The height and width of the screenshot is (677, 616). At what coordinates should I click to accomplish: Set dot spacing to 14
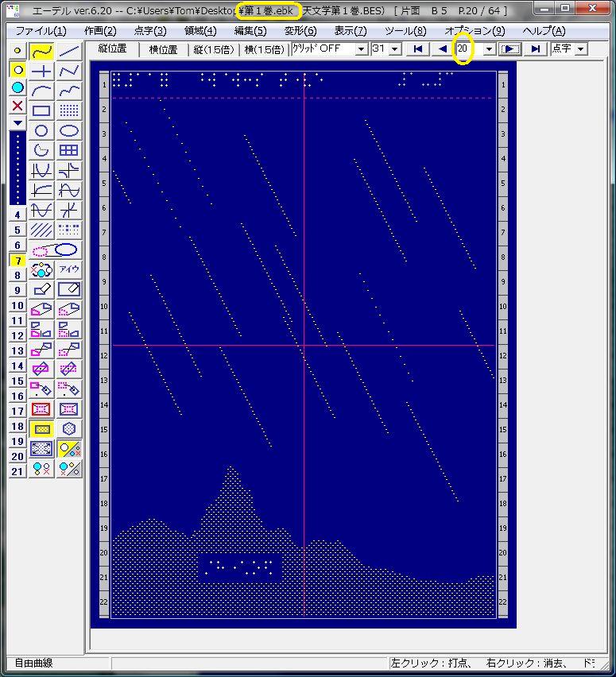tap(17, 366)
